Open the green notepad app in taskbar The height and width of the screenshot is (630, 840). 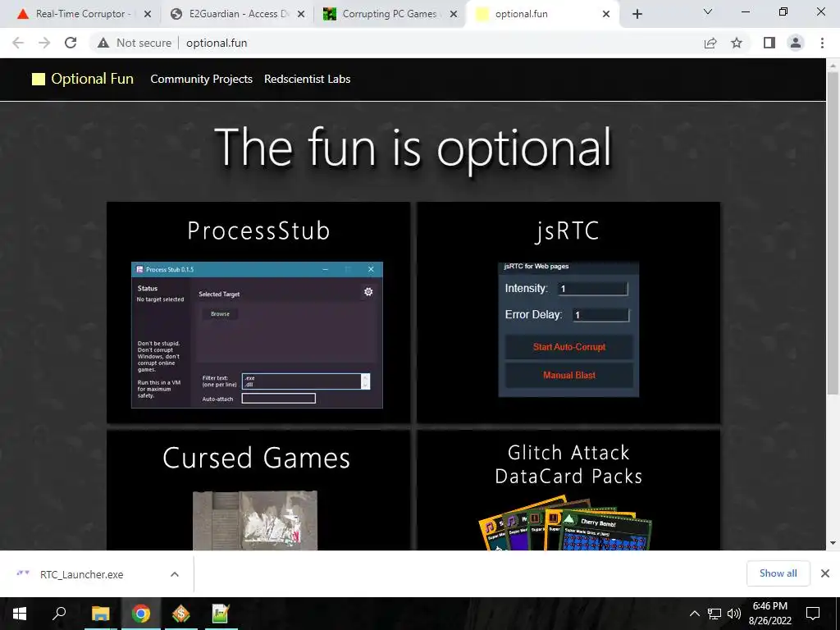coord(221,614)
